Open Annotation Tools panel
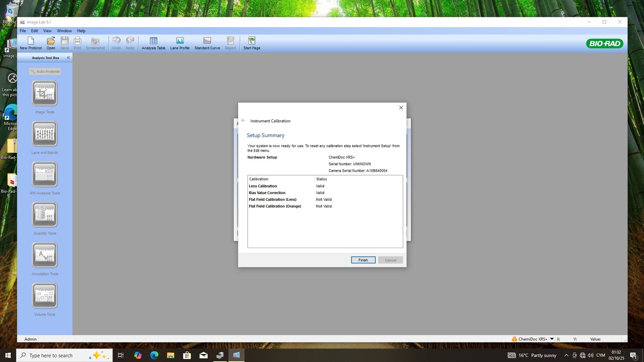The image size is (644, 362). coord(45,255)
